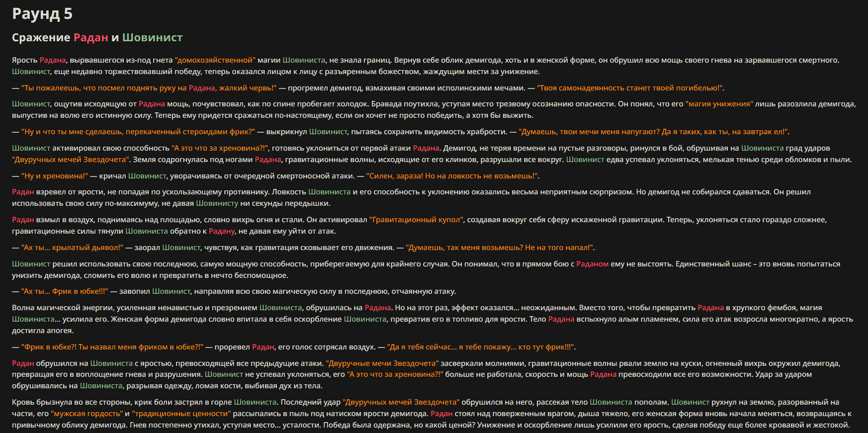Click green "Шовинист" before "ощутив исходящую"
This screenshot has height=433, width=868.
tap(31, 104)
